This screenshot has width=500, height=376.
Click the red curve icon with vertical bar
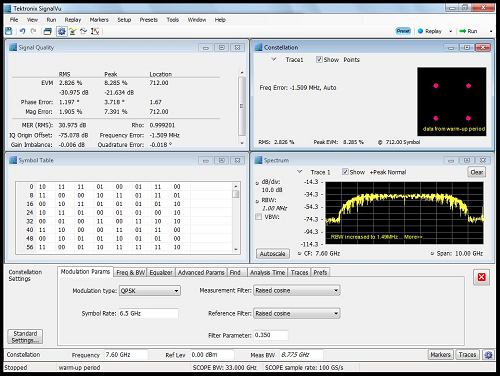(x=95, y=31)
